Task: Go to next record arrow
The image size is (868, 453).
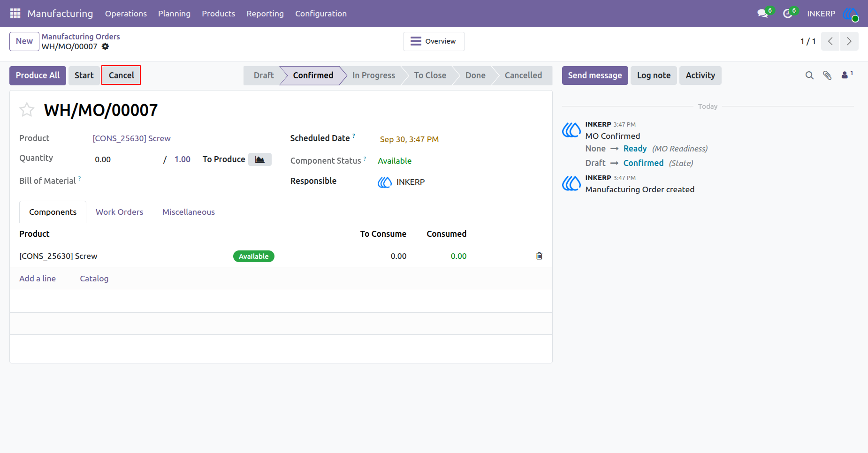Action: pos(849,41)
